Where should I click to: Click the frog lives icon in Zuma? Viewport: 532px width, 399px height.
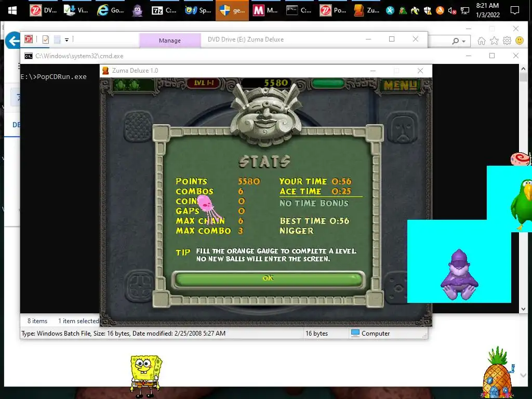[127, 85]
